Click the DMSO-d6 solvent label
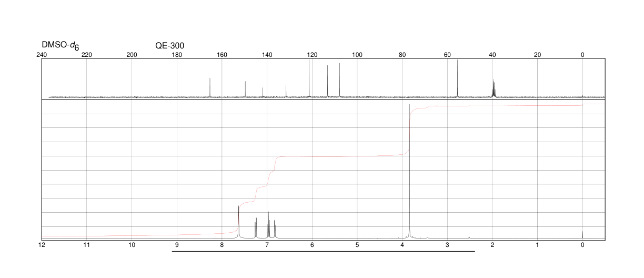Viewport: 644px width, 278px height. pyautogui.click(x=61, y=46)
